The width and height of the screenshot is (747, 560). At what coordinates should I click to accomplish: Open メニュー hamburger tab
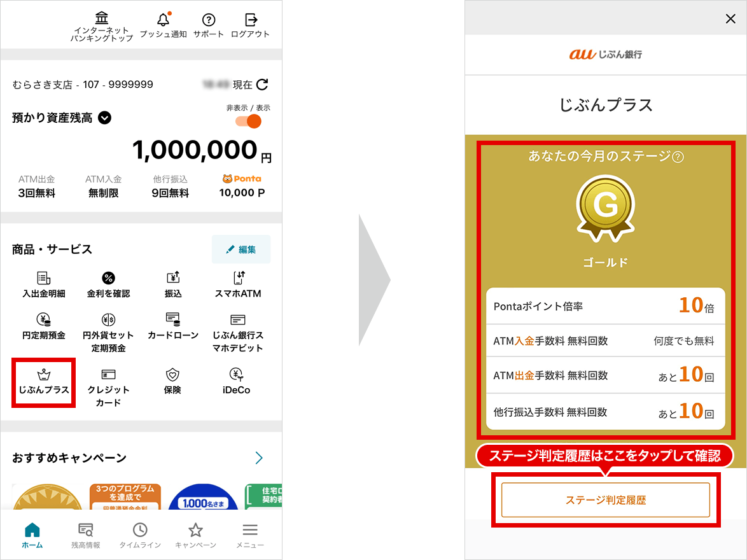(x=250, y=536)
